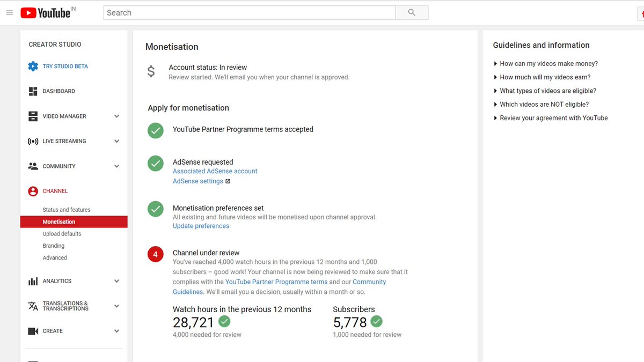This screenshot has width=644, height=362.
Task: Click the external link icon after AdSense settings
Action: (x=228, y=181)
